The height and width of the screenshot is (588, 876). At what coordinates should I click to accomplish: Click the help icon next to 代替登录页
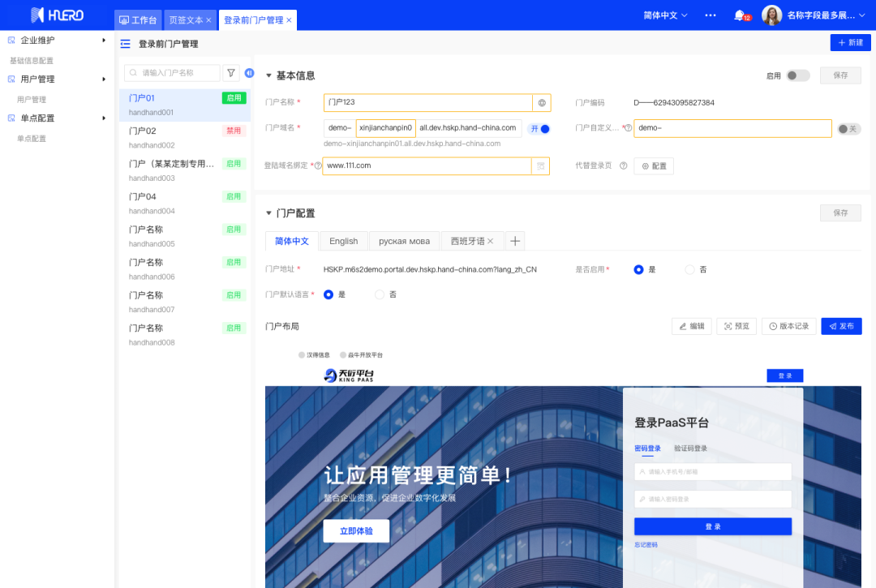tap(623, 165)
